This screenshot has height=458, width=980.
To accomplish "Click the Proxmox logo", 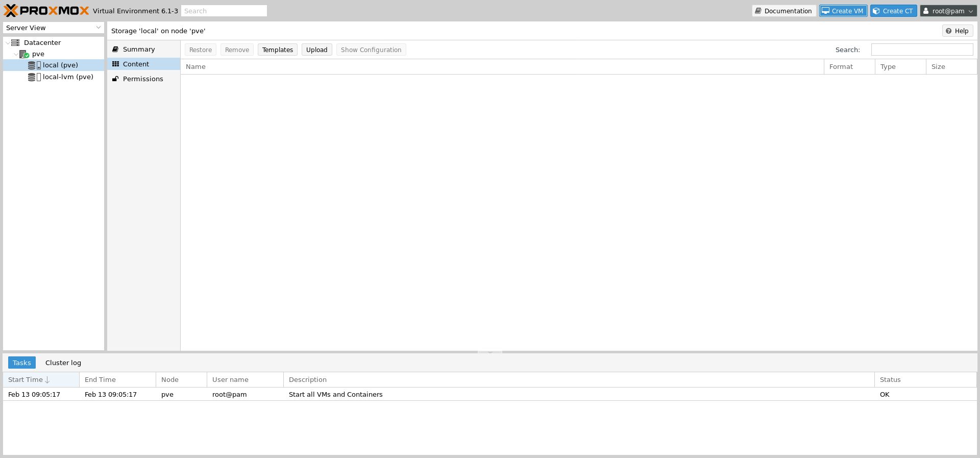I will point(46,11).
